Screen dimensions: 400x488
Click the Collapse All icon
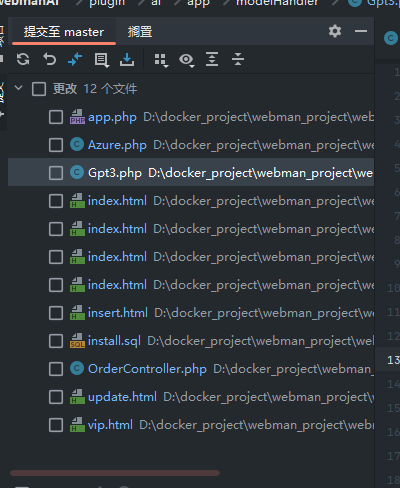point(238,59)
